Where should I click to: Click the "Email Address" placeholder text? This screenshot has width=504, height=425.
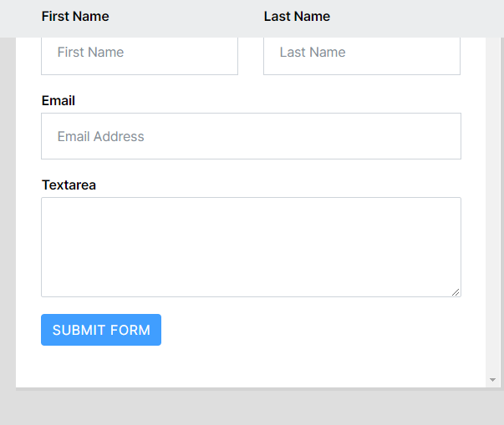[101, 137]
